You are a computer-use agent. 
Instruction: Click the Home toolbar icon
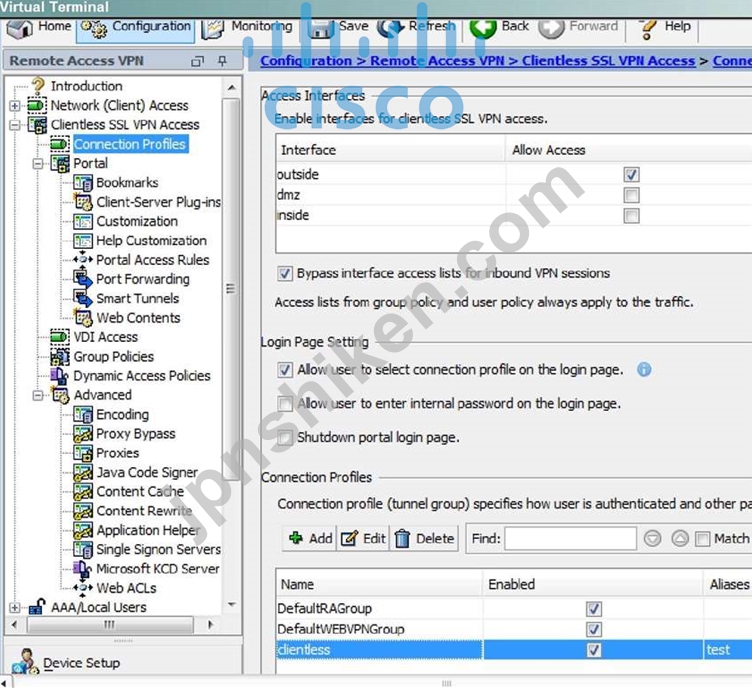tap(19, 29)
